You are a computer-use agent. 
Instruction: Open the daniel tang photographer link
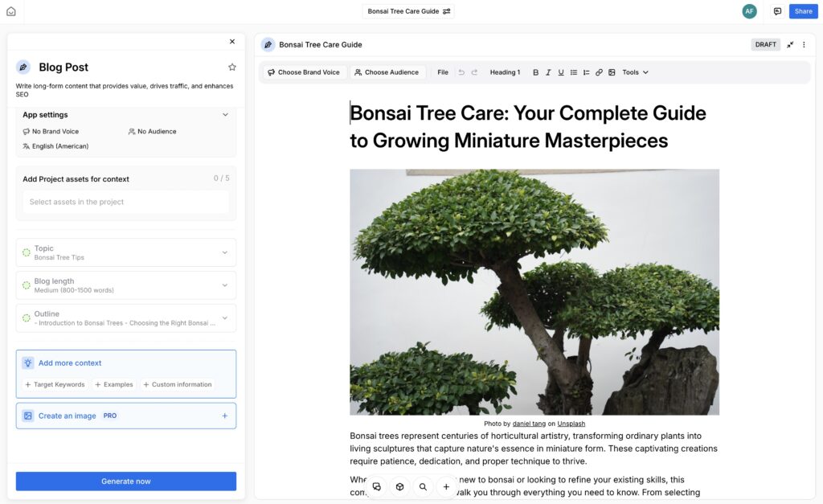pyautogui.click(x=529, y=424)
